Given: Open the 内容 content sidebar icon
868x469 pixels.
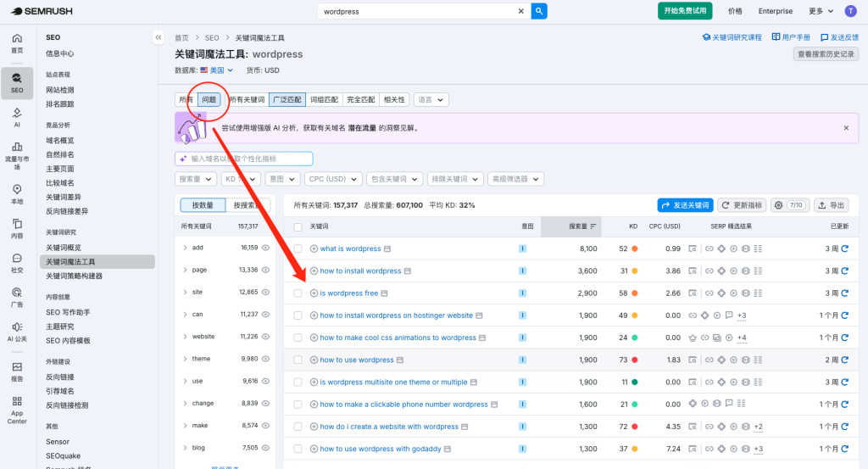Looking at the screenshot, I should [x=17, y=229].
